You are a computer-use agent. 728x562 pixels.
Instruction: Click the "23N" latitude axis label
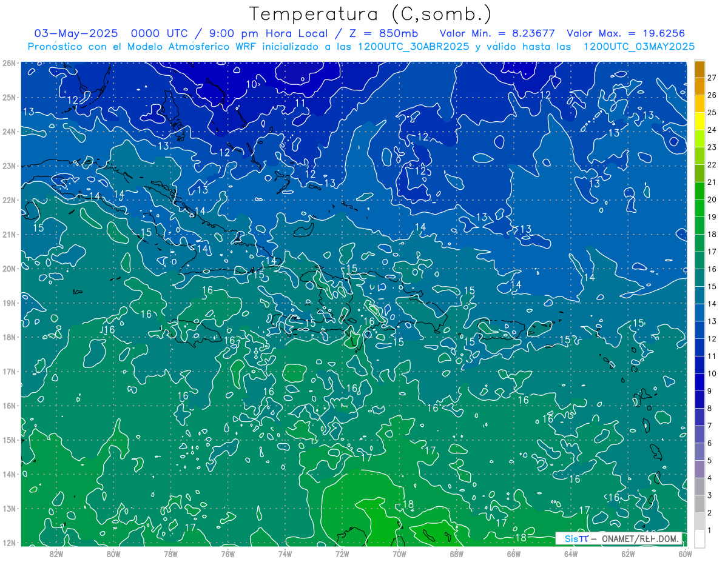pos(8,166)
